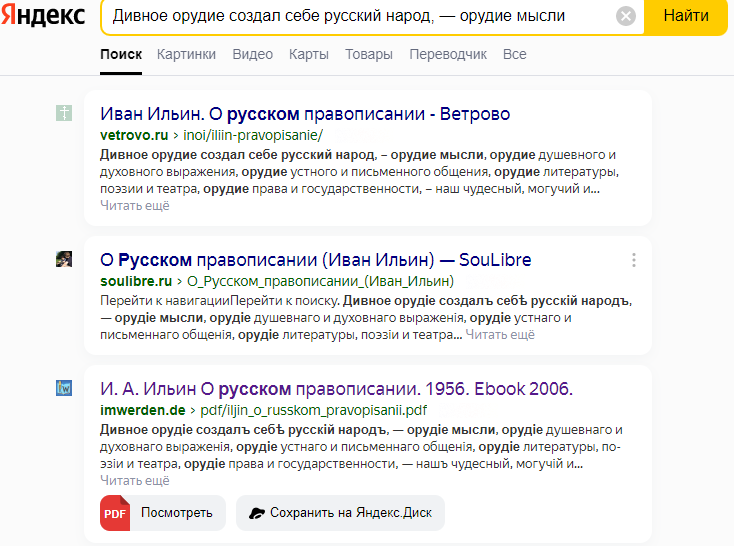
Task: Open the three-dot menu for SouLibre result
Action: coord(633,260)
